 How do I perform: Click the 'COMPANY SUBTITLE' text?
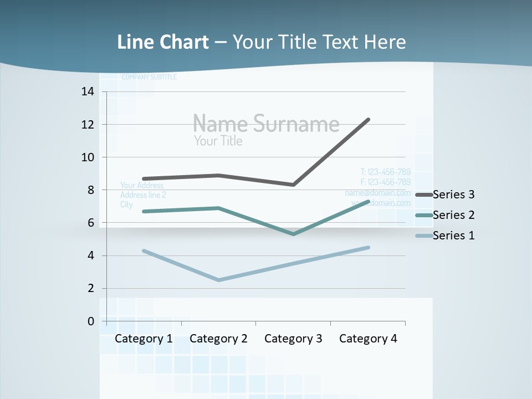click(149, 77)
